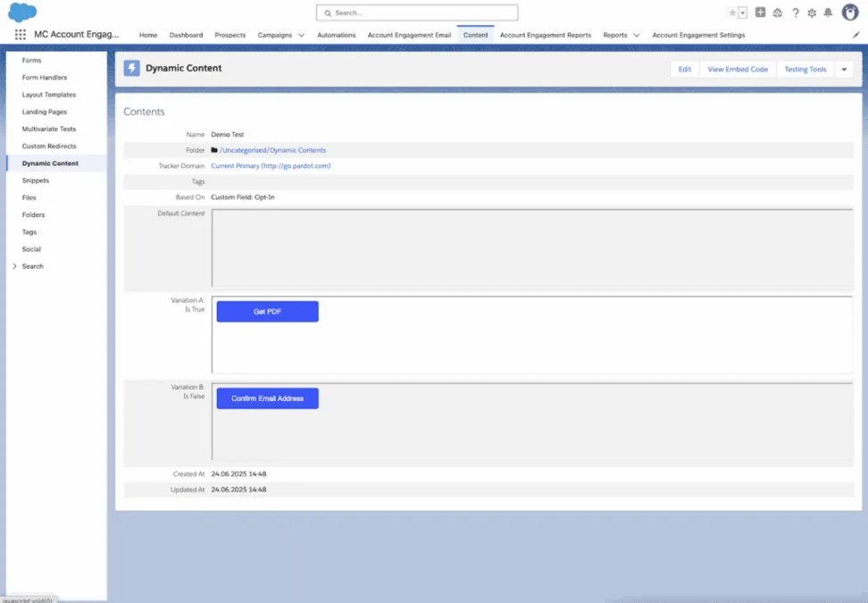Open the user profile avatar
The width and height of the screenshot is (868, 603).
pyautogui.click(x=850, y=13)
